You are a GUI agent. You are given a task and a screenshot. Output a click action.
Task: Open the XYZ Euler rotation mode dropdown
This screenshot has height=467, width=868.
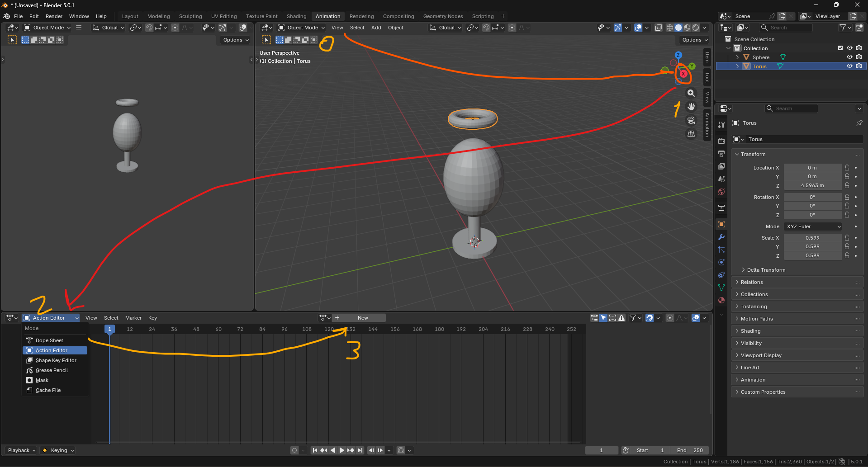813,226
